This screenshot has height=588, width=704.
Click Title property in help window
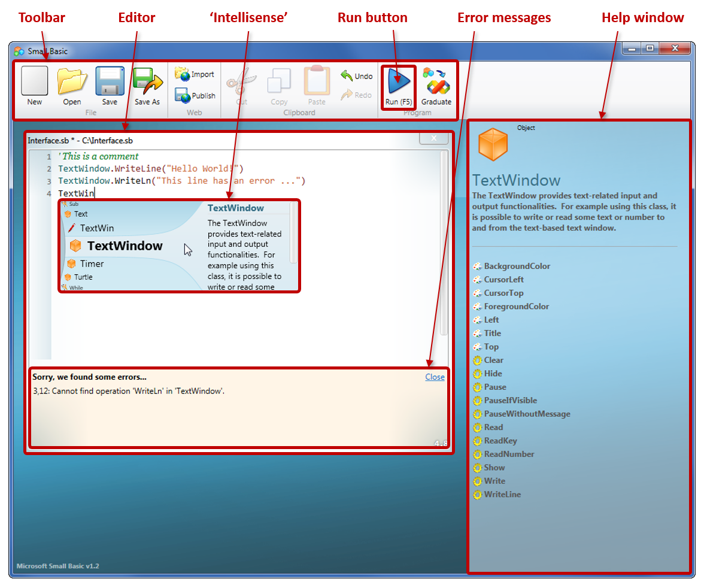click(487, 334)
